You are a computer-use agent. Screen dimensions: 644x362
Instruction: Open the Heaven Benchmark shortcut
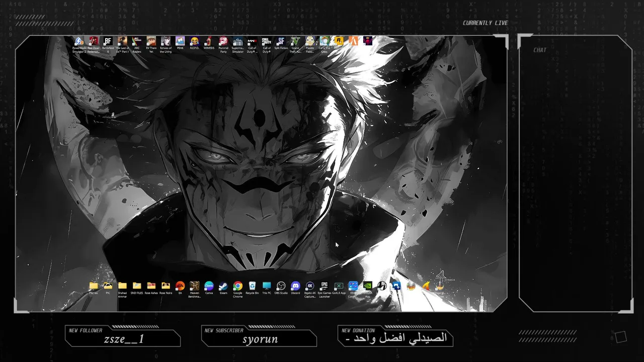(x=194, y=290)
